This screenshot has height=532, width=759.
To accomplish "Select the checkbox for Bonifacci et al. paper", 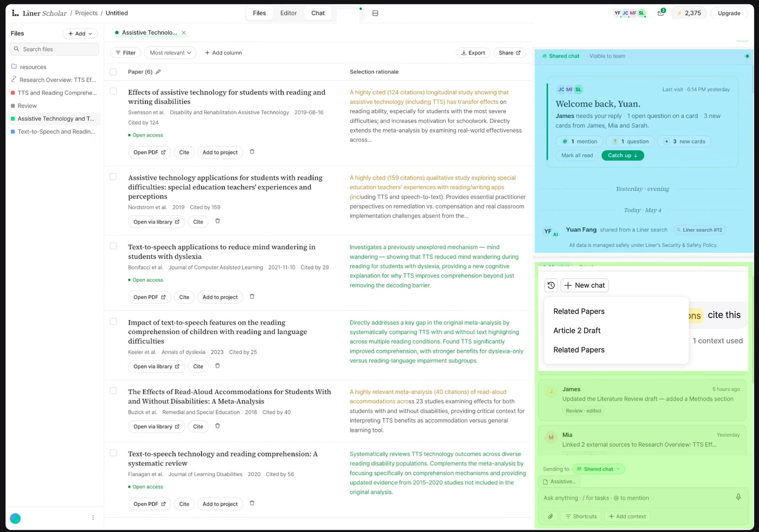I will point(113,246).
